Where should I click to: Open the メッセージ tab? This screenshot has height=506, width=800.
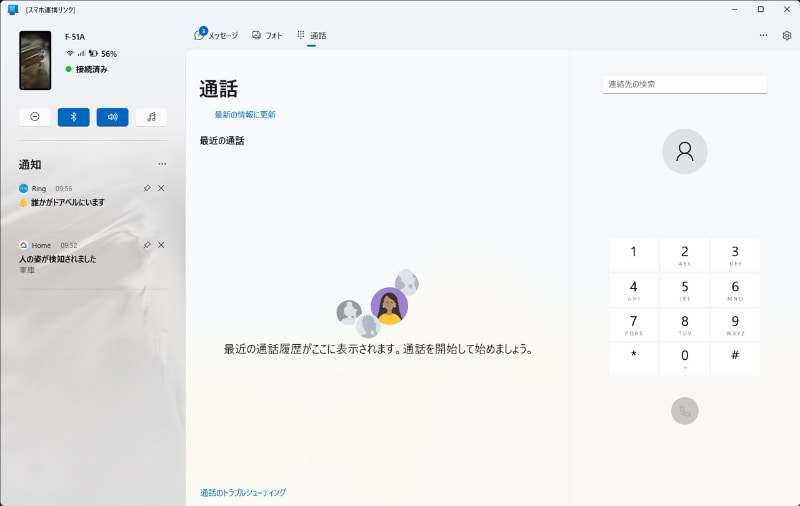[216, 35]
